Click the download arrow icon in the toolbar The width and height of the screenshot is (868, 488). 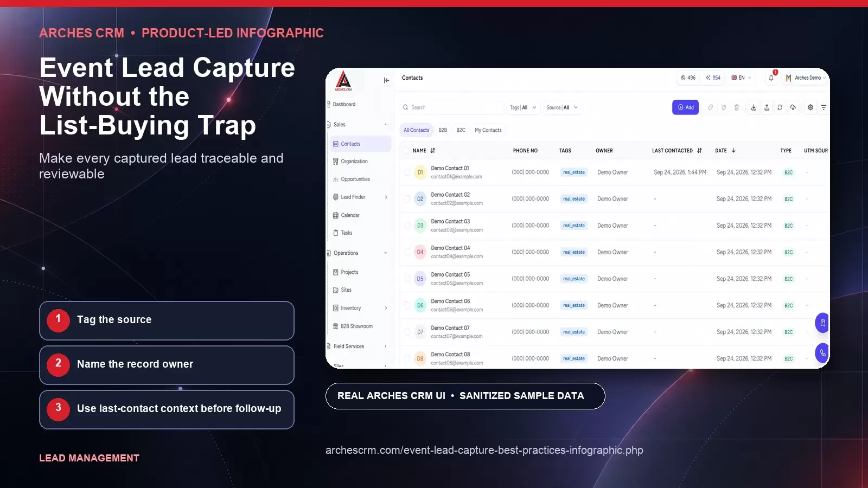pyautogui.click(x=754, y=107)
